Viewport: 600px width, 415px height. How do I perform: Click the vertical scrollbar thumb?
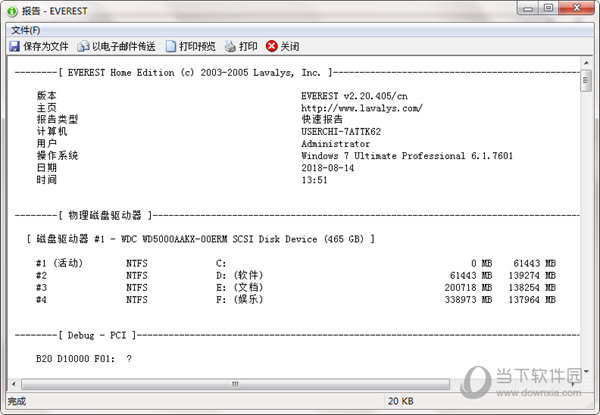586,81
